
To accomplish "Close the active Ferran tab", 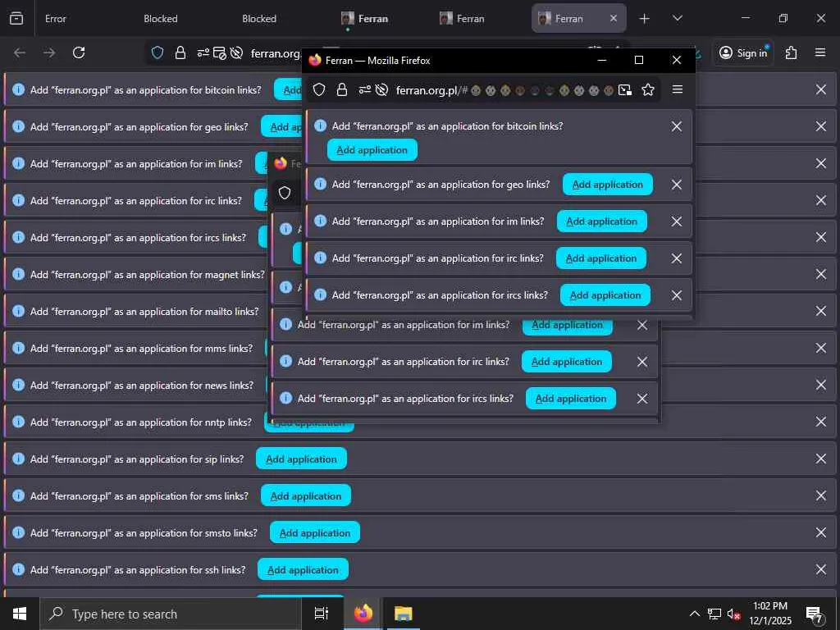I will point(614,18).
